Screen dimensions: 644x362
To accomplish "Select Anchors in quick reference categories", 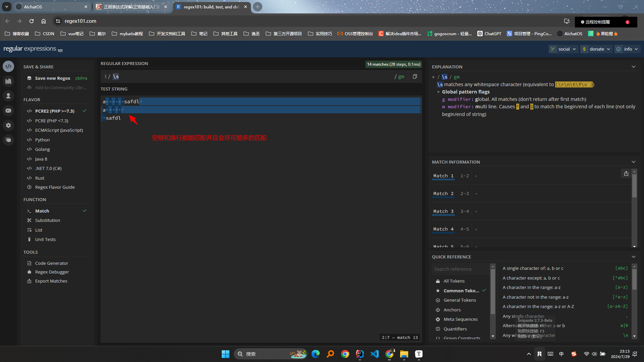I will [452, 310].
